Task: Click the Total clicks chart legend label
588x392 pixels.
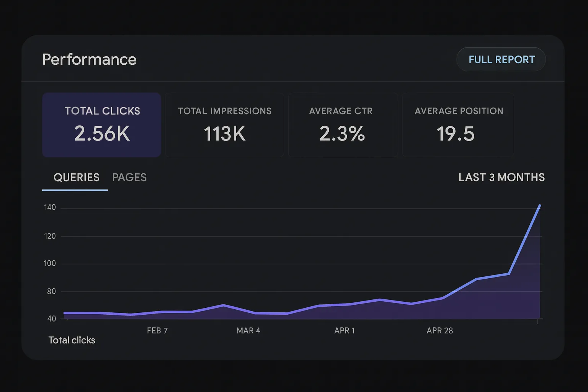Action: [x=72, y=340]
